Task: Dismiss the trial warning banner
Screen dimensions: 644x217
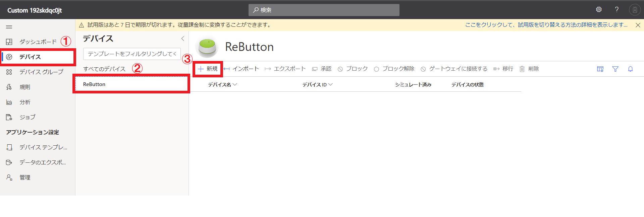Action: [x=638, y=25]
